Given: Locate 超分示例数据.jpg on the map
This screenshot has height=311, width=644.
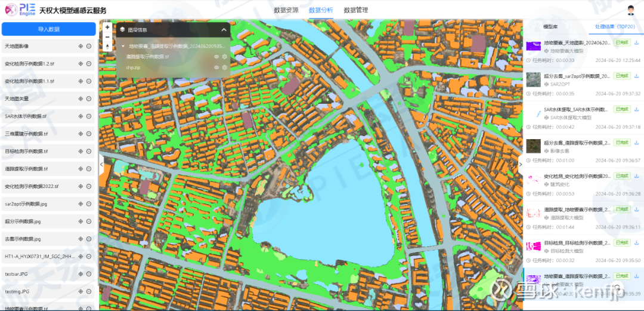Looking at the screenshot, I should (x=80, y=221).
